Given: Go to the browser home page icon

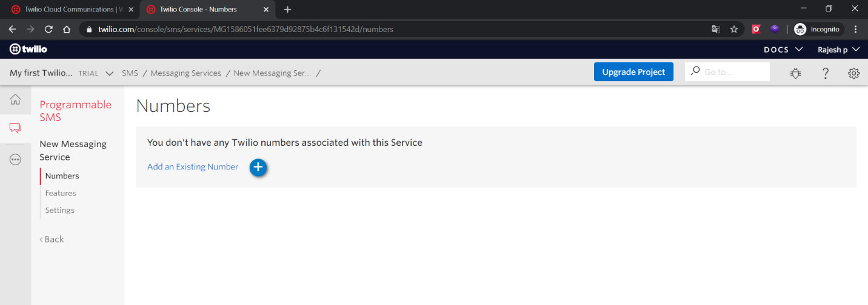Looking at the screenshot, I should pos(67,29).
